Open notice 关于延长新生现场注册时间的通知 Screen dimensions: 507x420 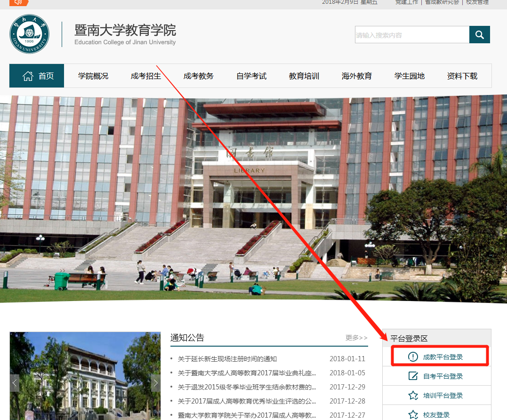[x=227, y=359]
